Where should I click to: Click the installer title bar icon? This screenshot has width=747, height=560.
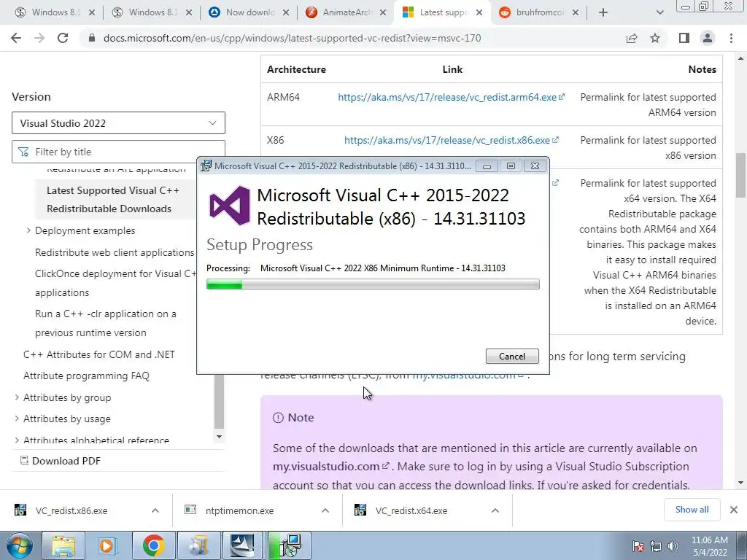(x=206, y=166)
